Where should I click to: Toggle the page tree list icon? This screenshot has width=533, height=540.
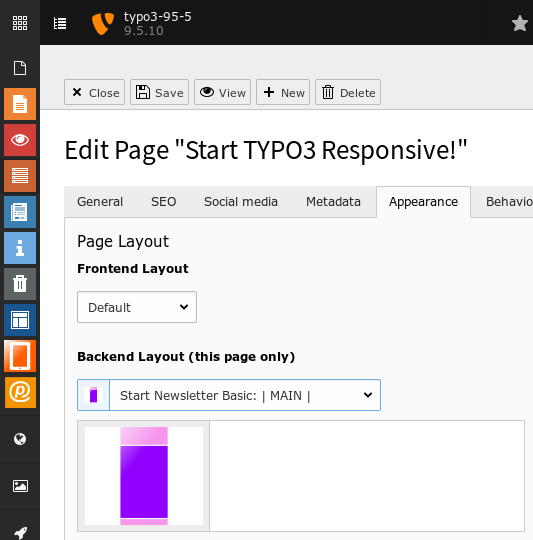point(60,23)
